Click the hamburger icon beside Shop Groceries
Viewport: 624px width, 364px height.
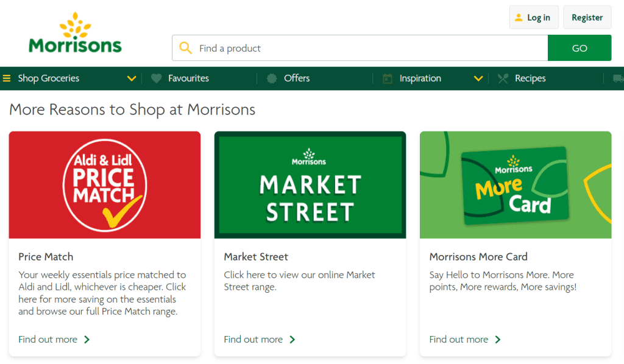[x=7, y=79]
